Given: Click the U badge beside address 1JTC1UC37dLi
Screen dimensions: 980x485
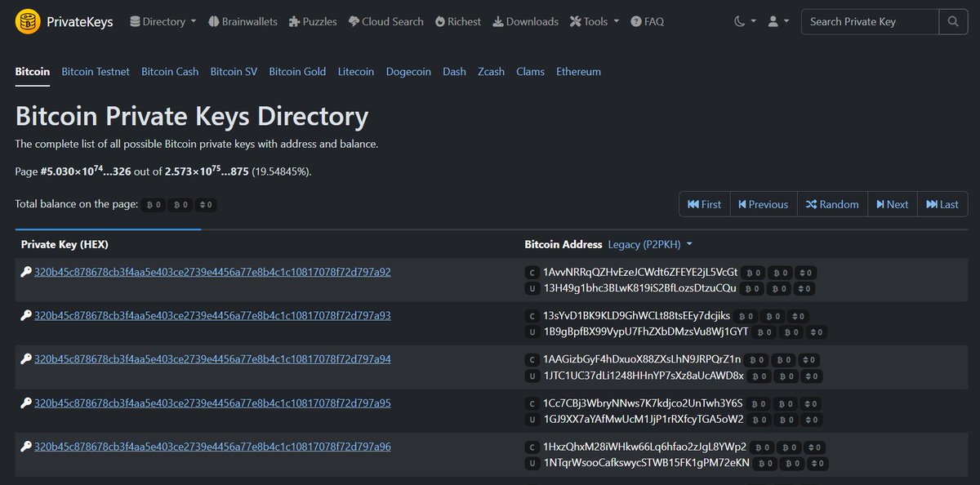Looking at the screenshot, I should 532,376.
